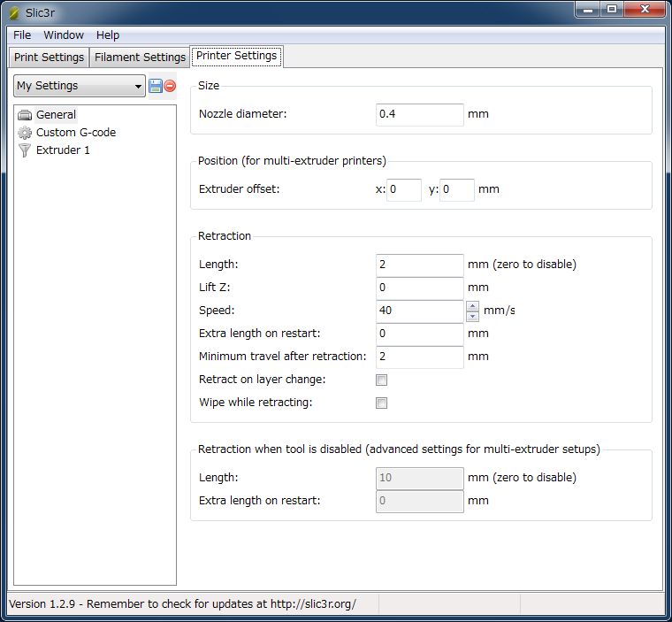Switch to the Print Settings tab

click(49, 58)
